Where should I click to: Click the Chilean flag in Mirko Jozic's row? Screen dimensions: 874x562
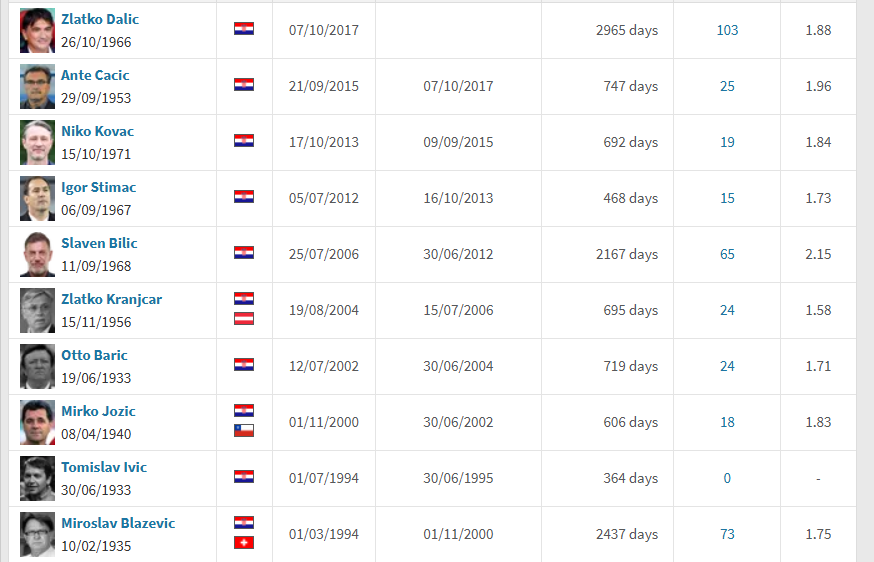click(x=244, y=431)
